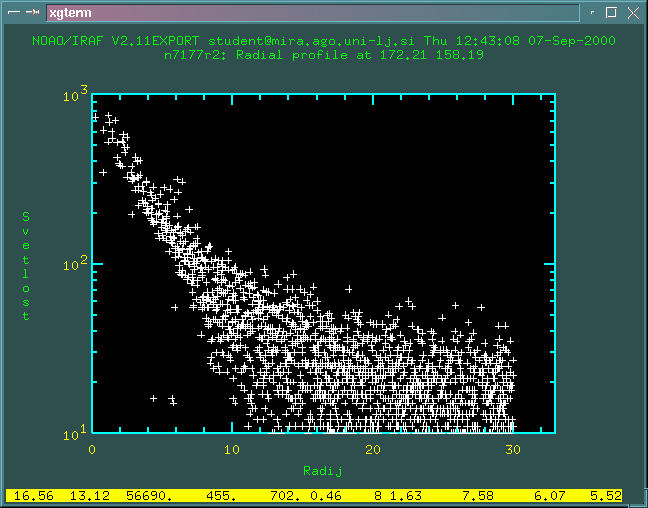Click the Radij x-axis label
Viewport: 648px width, 508px height.
click(323, 471)
